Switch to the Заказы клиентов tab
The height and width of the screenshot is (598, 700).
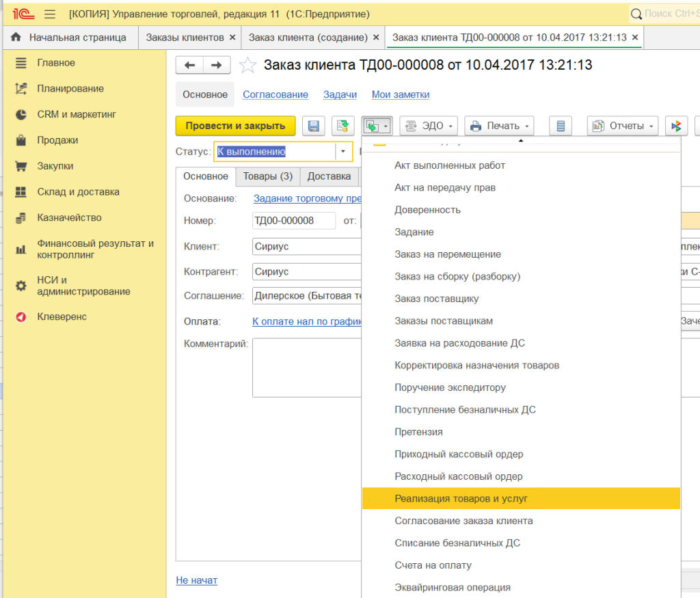click(185, 38)
